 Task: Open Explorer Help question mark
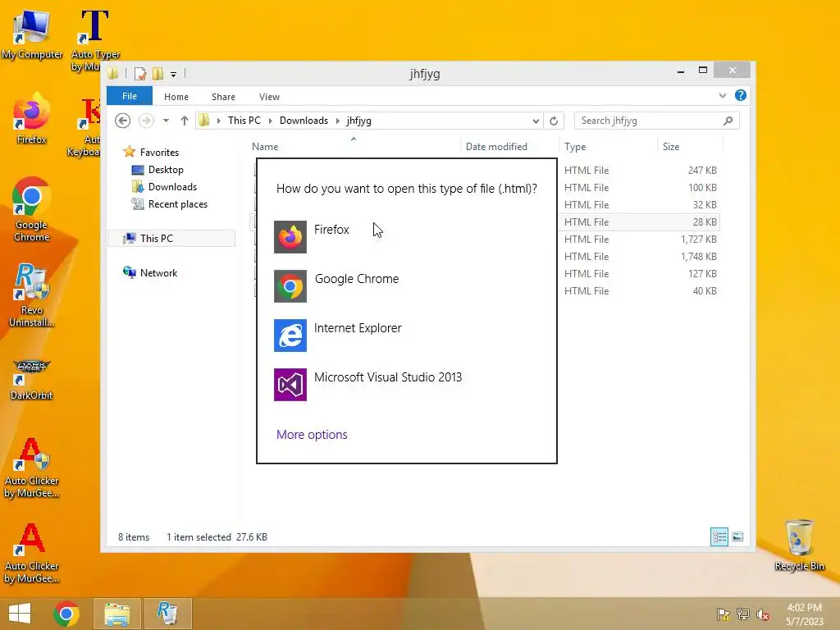[x=741, y=95]
